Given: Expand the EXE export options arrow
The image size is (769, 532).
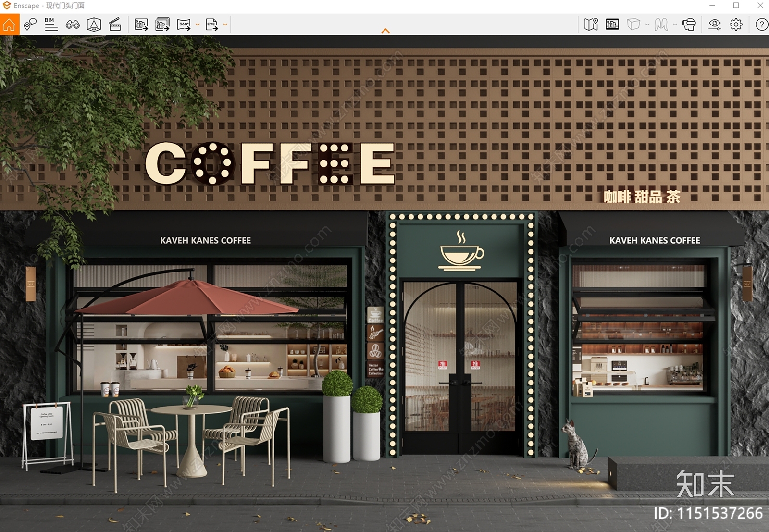Looking at the screenshot, I should point(225,25).
